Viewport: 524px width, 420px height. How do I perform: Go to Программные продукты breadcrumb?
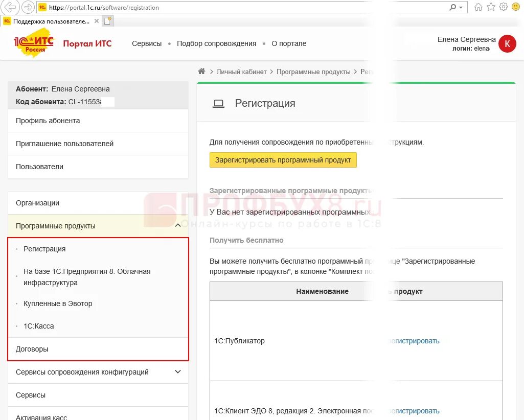[313, 72]
